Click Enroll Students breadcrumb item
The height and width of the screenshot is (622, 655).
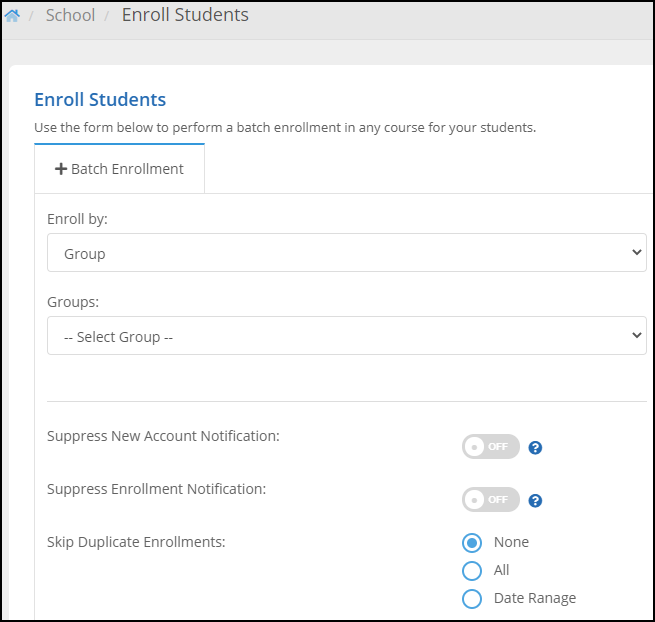pos(185,15)
